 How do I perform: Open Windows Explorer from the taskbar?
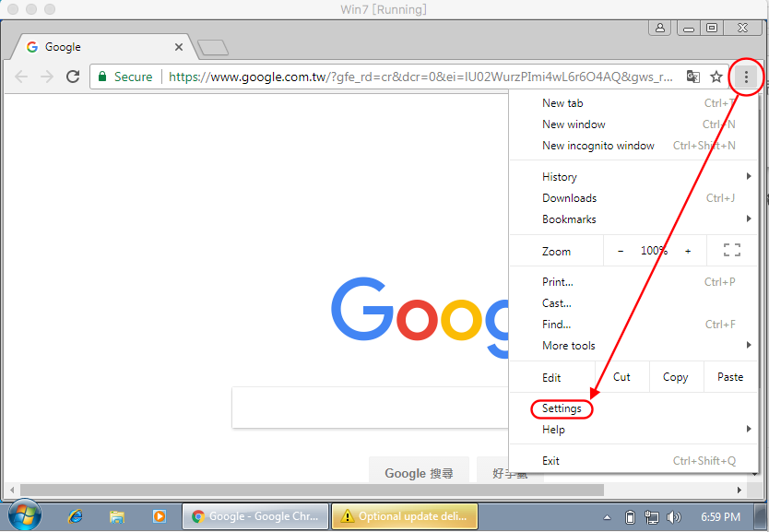(x=117, y=516)
